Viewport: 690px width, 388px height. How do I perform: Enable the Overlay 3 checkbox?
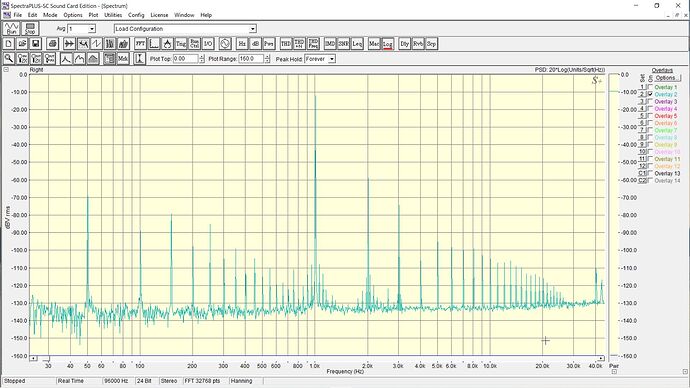650,102
